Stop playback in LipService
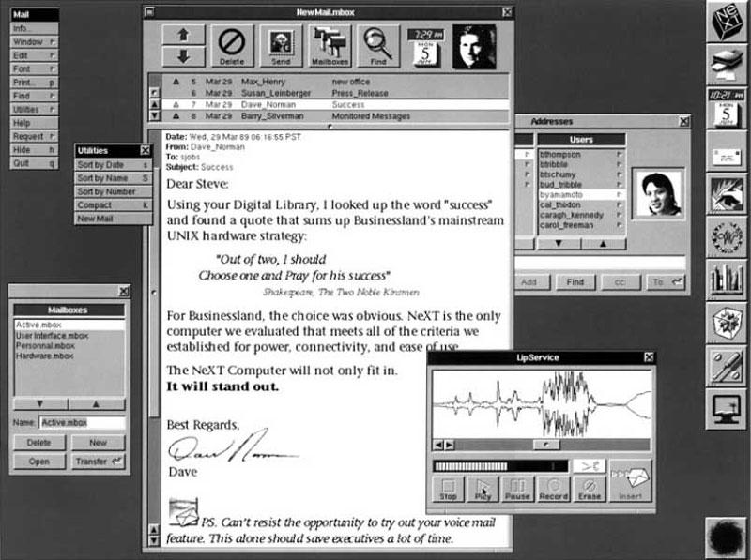 pos(448,489)
